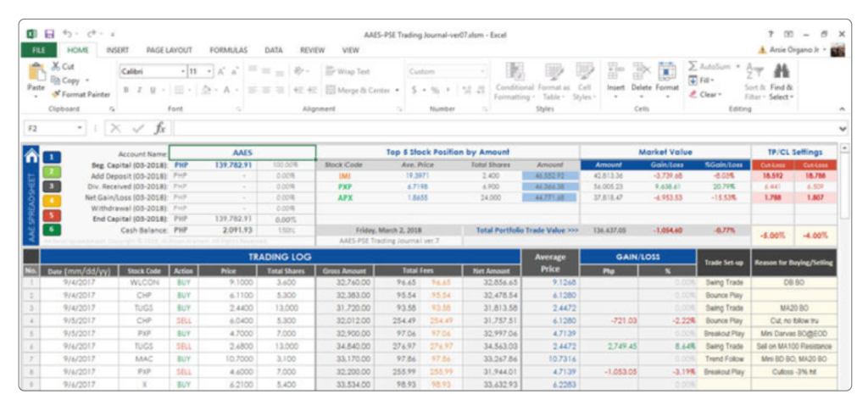Expand the formula bar with the chevron

(x=842, y=129)
